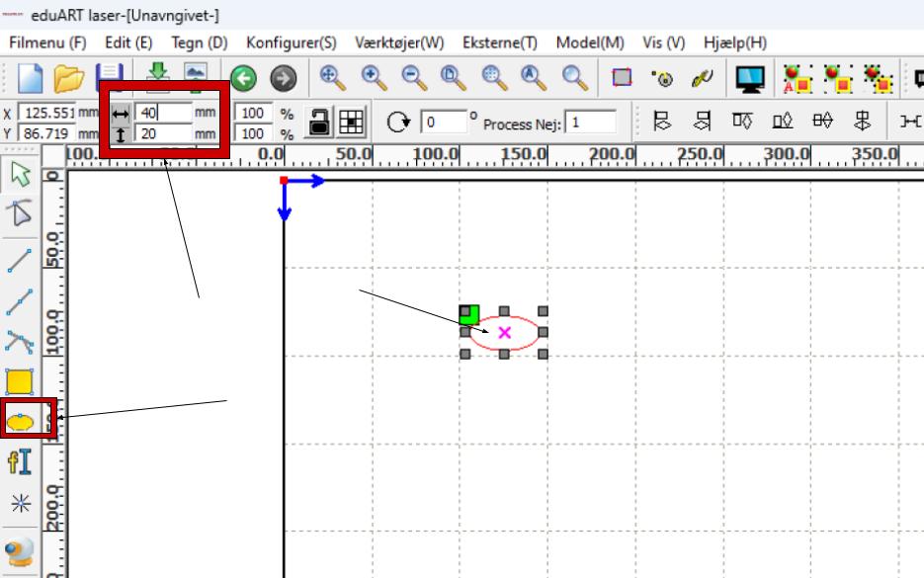Click the X position field showing 125.551
Image resolution: width=924 pixels, height=578 pixels.
(x=47, y=113)
